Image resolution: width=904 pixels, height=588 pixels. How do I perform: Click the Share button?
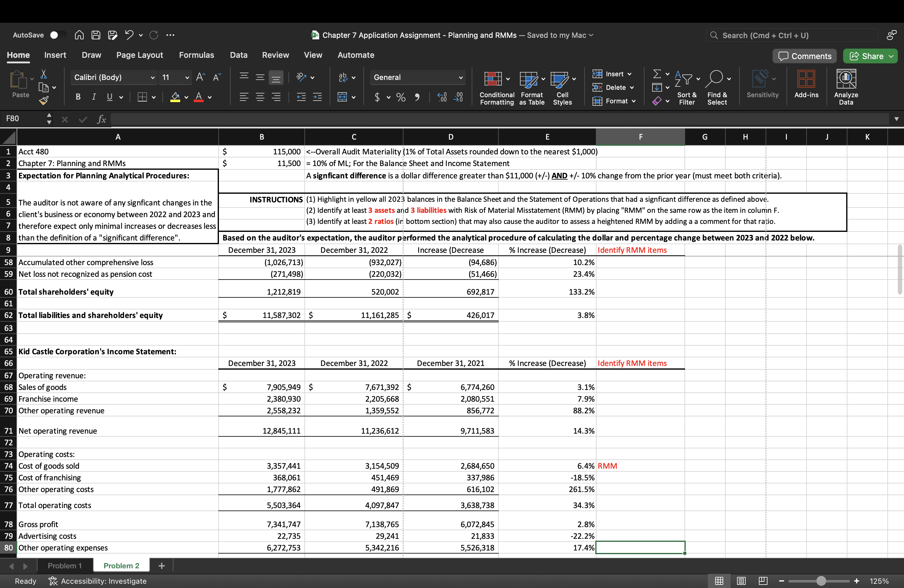pyautogui.click(x=870, y=56)
